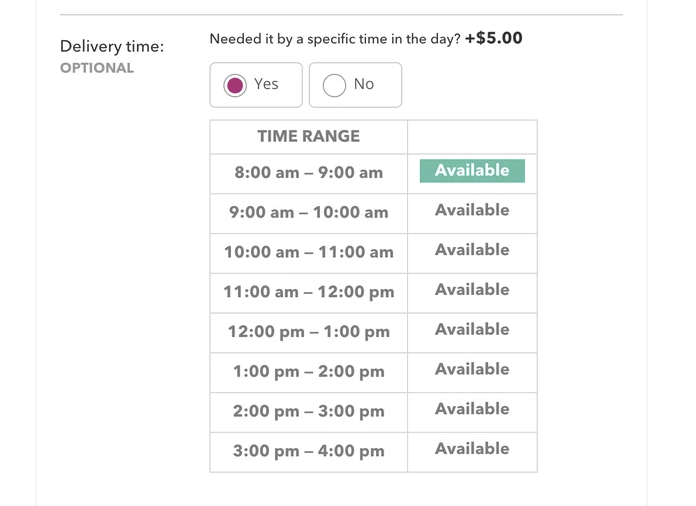Viewport: 696px width, 506px height.
Task: Choose Available for 11:00 am – 12:00 pm
Action: pos(472,290)
